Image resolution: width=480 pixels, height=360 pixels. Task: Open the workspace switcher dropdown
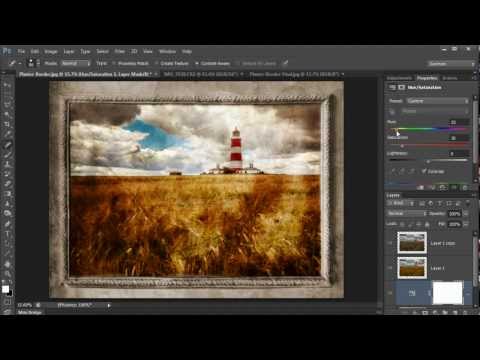pyautogui.click(x=451, y=63)
